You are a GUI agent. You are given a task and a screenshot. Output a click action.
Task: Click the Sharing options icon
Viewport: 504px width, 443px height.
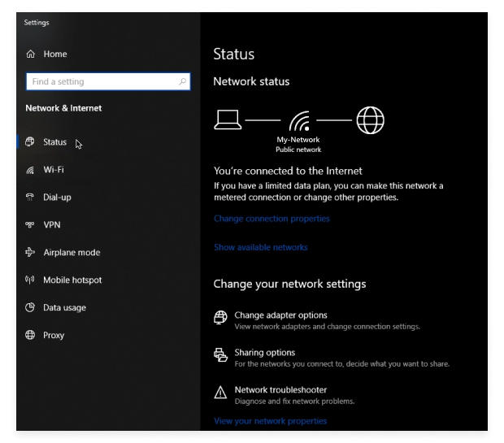[220, 356]
